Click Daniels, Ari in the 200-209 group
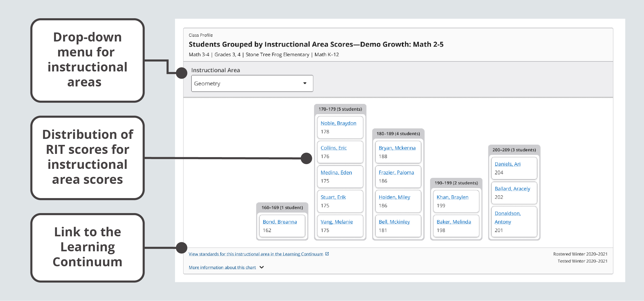Screen dimensions: 644x301 click(507, 164)
